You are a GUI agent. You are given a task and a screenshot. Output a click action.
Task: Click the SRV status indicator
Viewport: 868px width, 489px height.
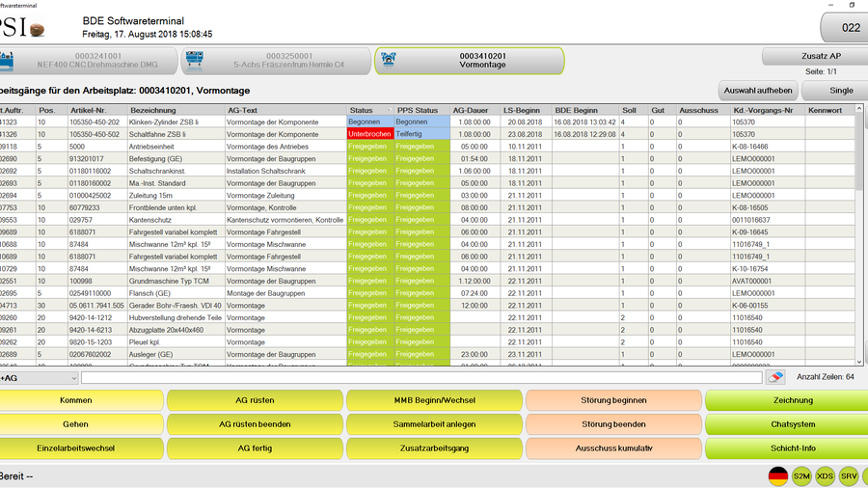[x=849, y=476]
